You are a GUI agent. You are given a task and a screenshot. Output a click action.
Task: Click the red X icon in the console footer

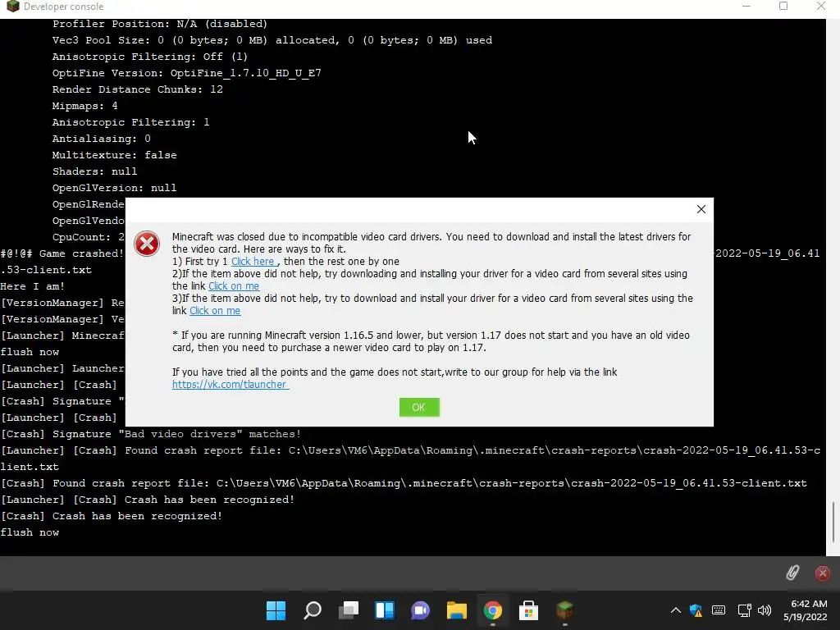tap(822, 573)
